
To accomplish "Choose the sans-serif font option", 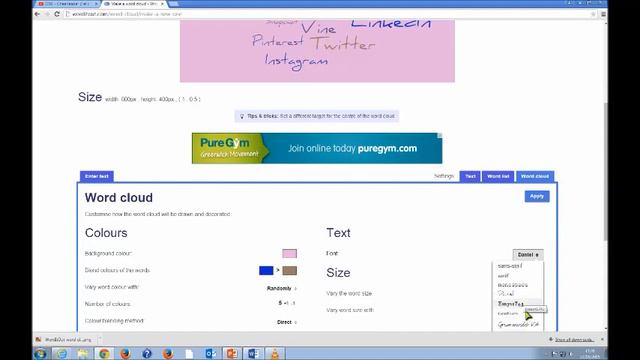I will point(510,266).
